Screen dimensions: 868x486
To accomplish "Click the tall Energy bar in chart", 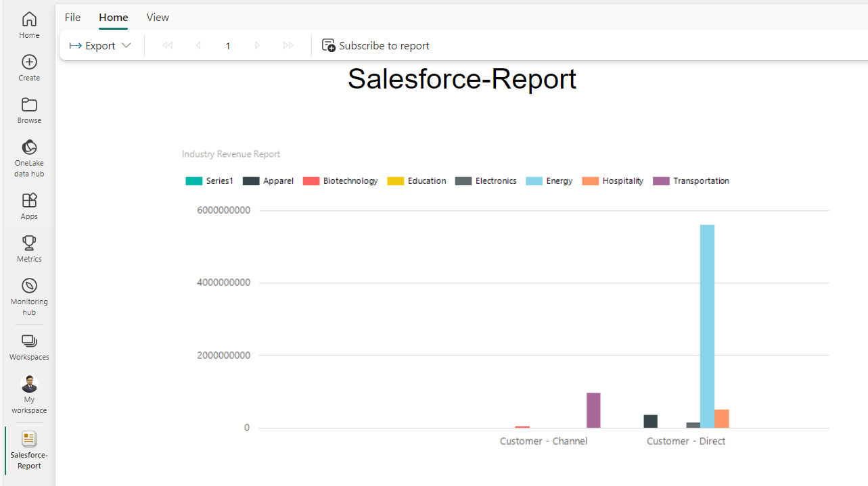I will point(707,326).
